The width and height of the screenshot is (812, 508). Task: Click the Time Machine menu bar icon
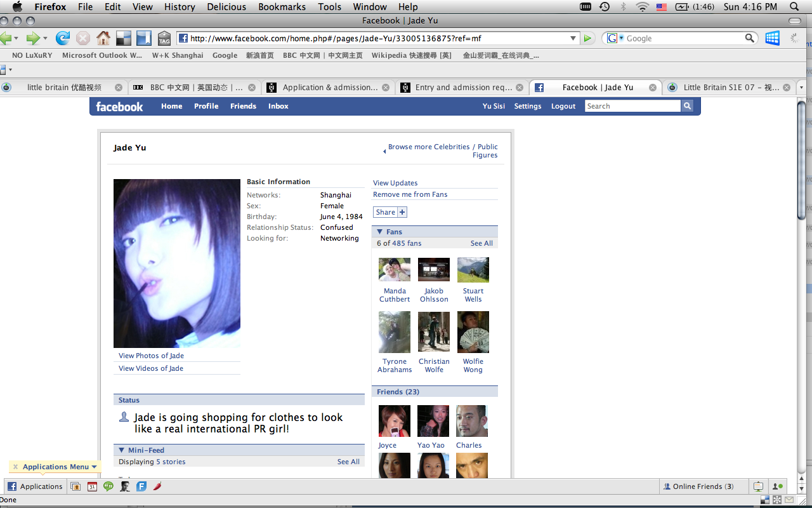[605, 7]
